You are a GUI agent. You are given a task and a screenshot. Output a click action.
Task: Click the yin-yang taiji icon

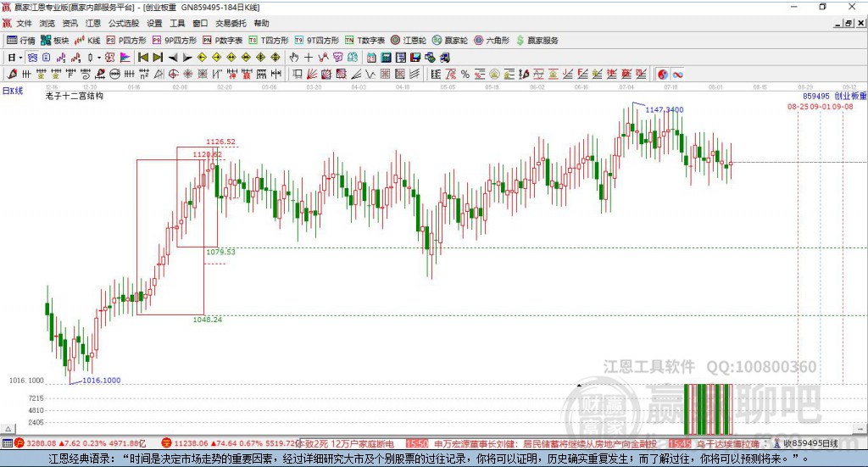coord(662,75)
